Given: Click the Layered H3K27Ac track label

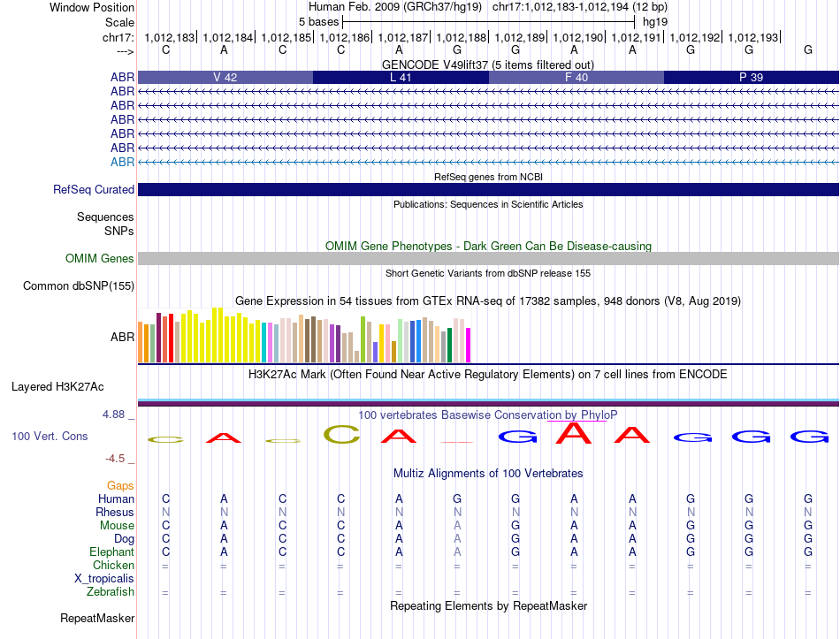Looking at the screenshot, I should click(x=57, y=387).
